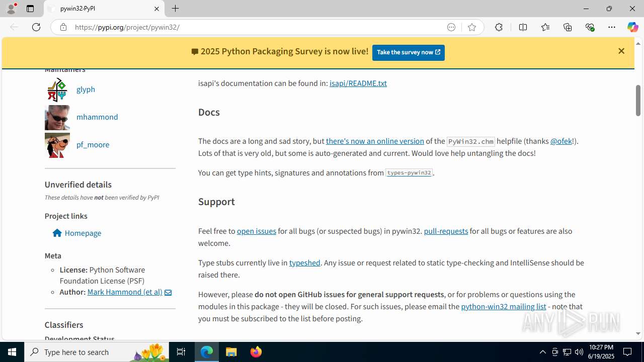Open mhammond's avatar image

click(57, 117)
